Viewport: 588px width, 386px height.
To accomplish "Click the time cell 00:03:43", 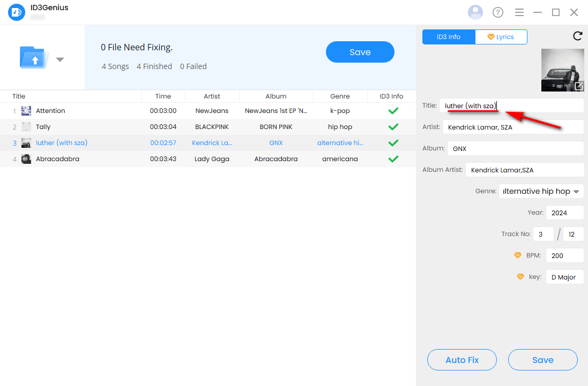I will pos(163,159).
